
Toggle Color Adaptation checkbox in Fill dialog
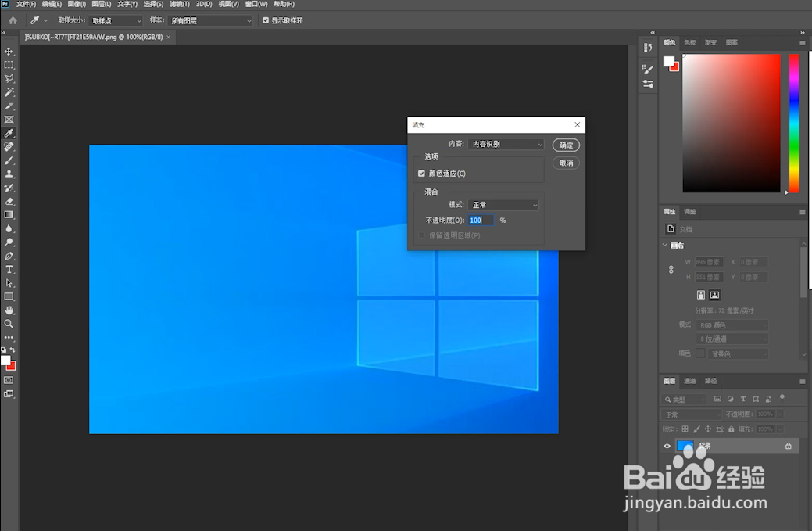pos(421,174)
